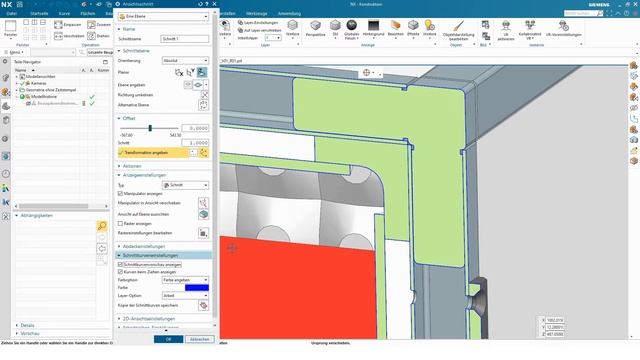
Task: Click VR-Voreinstellungen icon
Action: click(563, 26)
